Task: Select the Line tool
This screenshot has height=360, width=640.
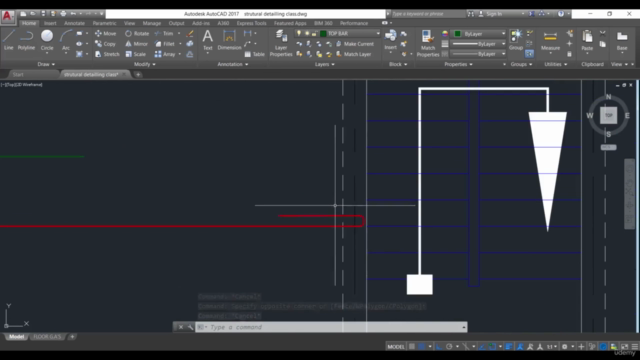Action: click(9, 40)
